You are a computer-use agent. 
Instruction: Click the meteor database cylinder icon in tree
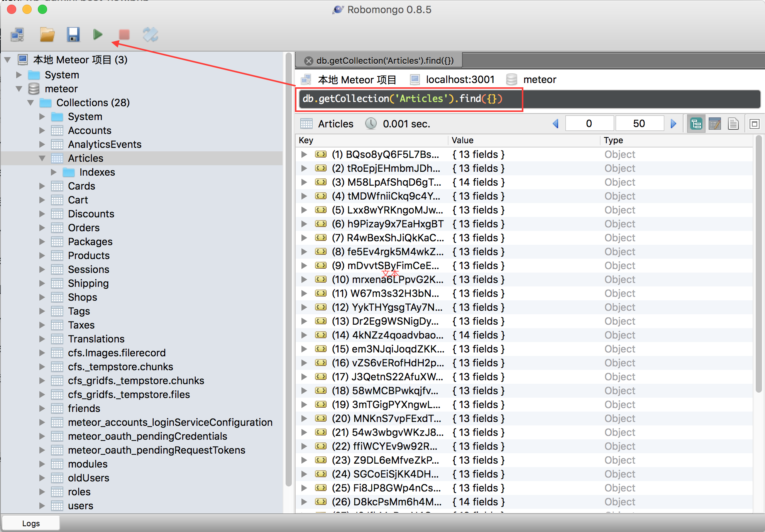coord(34,89)
